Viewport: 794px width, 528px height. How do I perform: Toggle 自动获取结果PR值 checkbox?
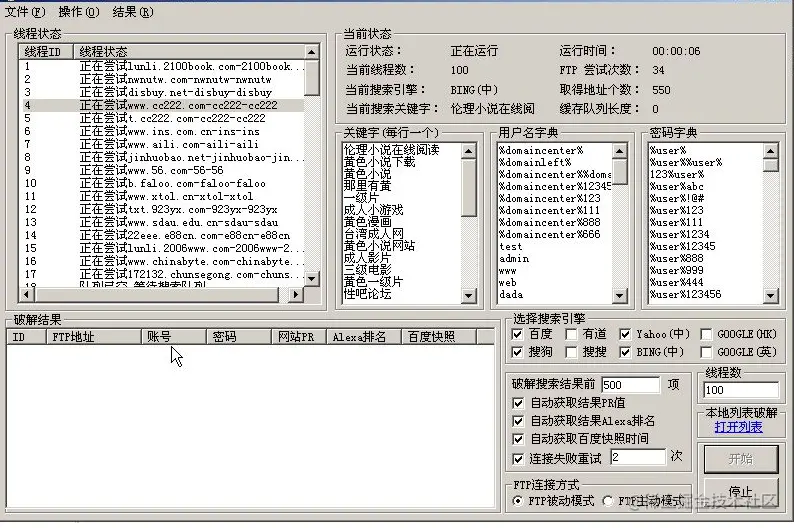click(x=518, y=403)
